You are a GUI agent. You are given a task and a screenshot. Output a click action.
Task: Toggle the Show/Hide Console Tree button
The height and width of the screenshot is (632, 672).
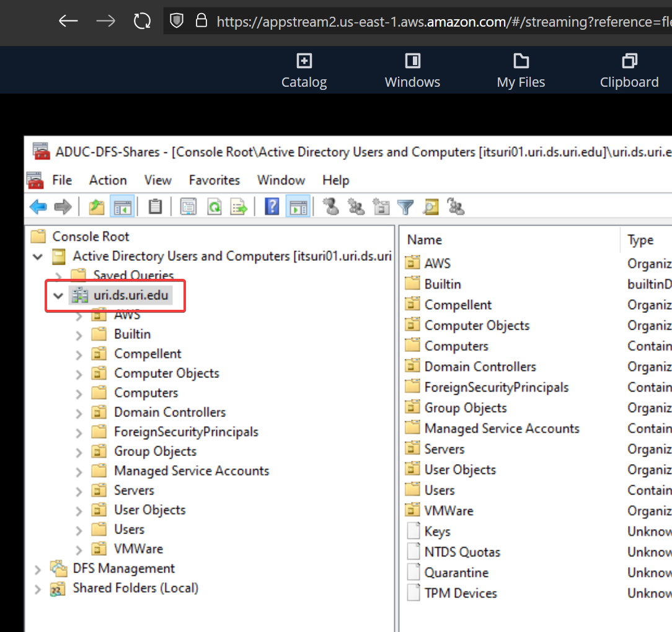(122, 207)
